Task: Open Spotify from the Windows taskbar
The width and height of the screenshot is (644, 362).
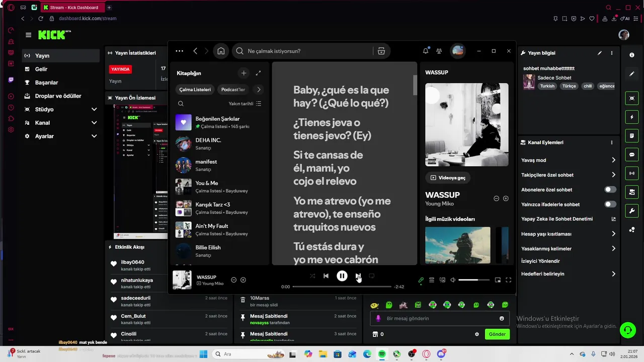Action: pos(382,354)
